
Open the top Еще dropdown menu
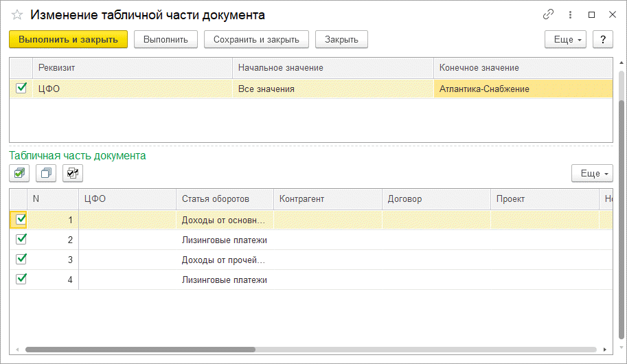pyautogui.click(x=565, y=40)
